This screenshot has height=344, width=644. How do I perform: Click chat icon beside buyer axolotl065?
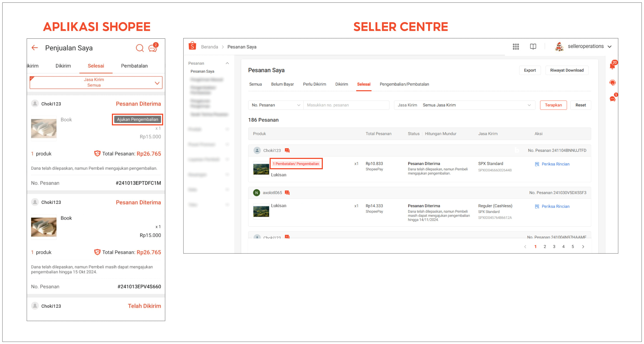point(287,193)
